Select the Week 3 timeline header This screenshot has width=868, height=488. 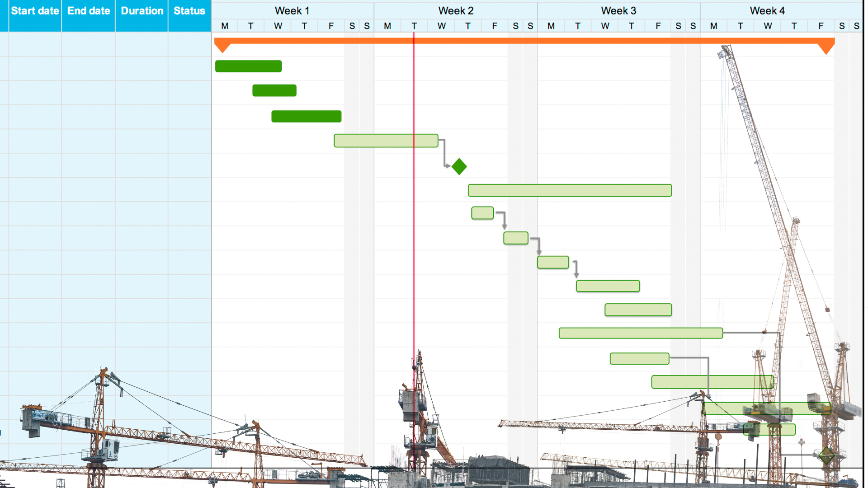618,11
